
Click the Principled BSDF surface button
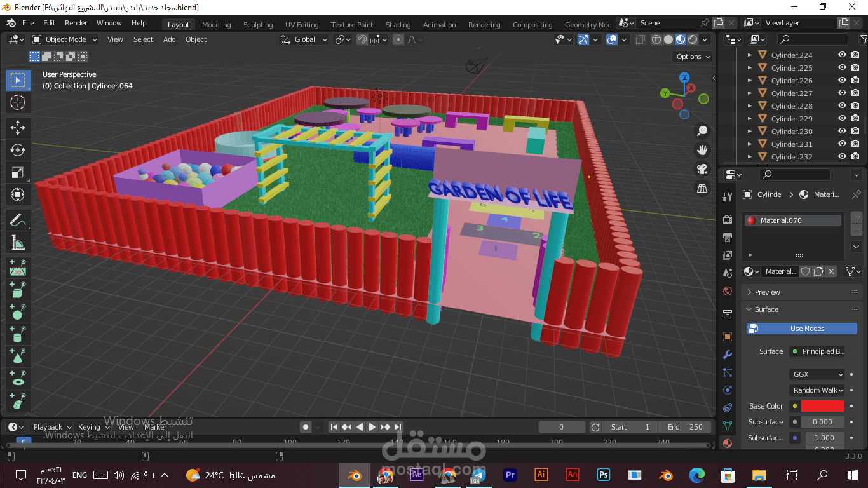(817, 351)
